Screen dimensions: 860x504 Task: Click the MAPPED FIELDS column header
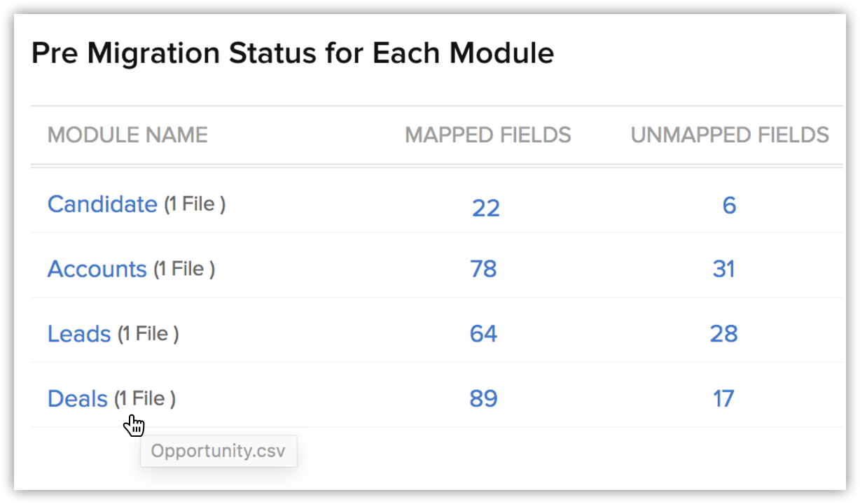(488, 135)
